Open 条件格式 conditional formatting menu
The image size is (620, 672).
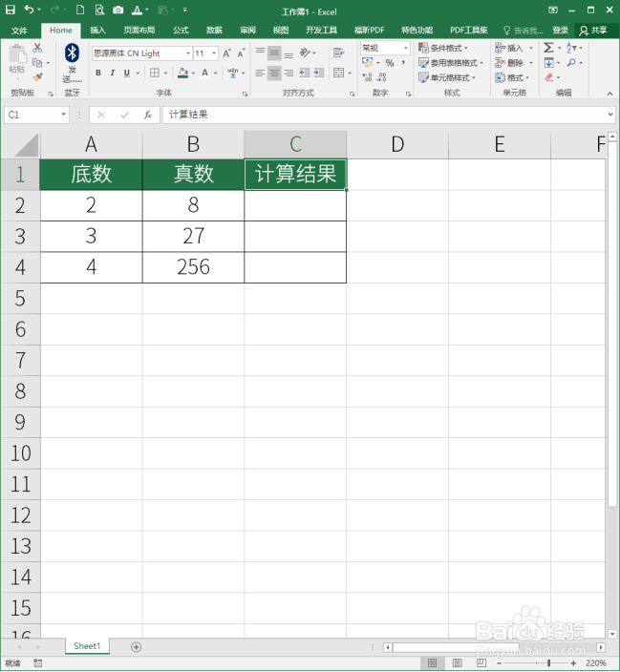point(443,48)
